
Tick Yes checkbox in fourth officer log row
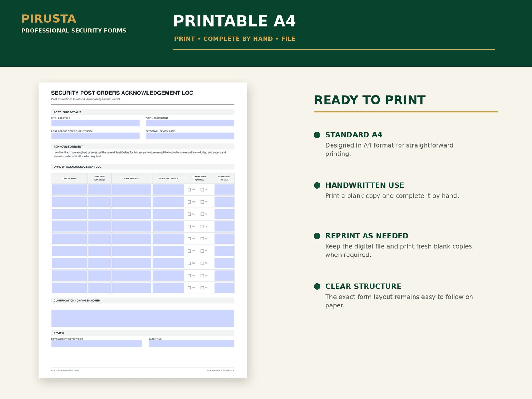click(189, 227)
